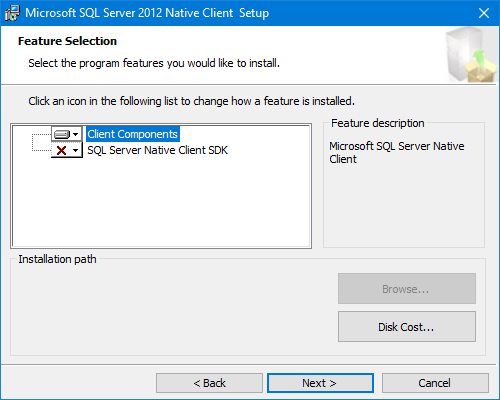Screen dimensions: 500x400
Task: Open Client Components install-state dropdown icon
Action: (x=67, y=134)
